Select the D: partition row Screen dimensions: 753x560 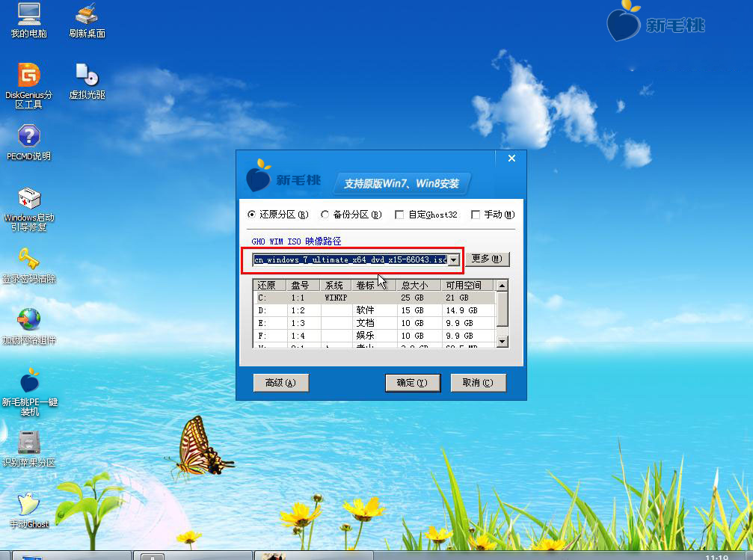375,311
